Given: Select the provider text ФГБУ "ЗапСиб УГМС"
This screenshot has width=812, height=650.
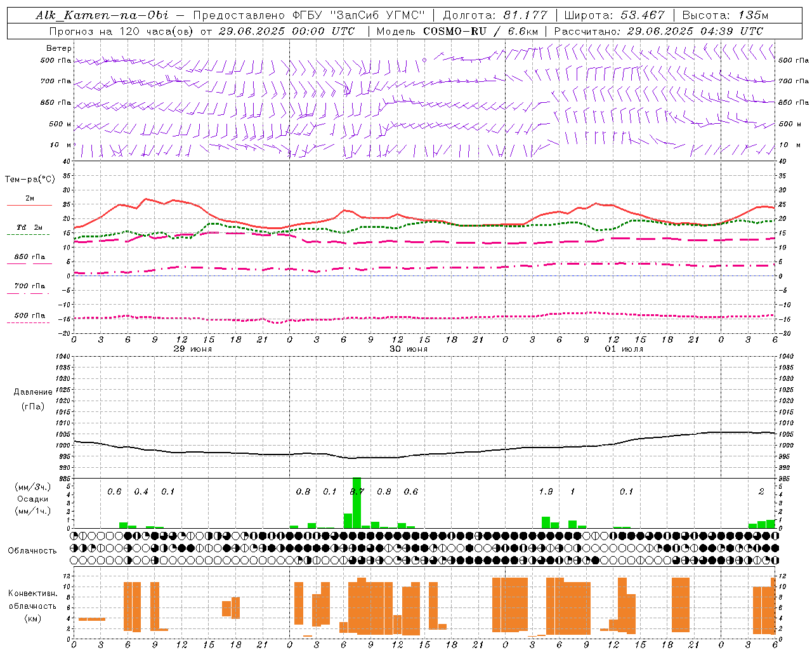Looking at the screenshot, I should 359,15.
